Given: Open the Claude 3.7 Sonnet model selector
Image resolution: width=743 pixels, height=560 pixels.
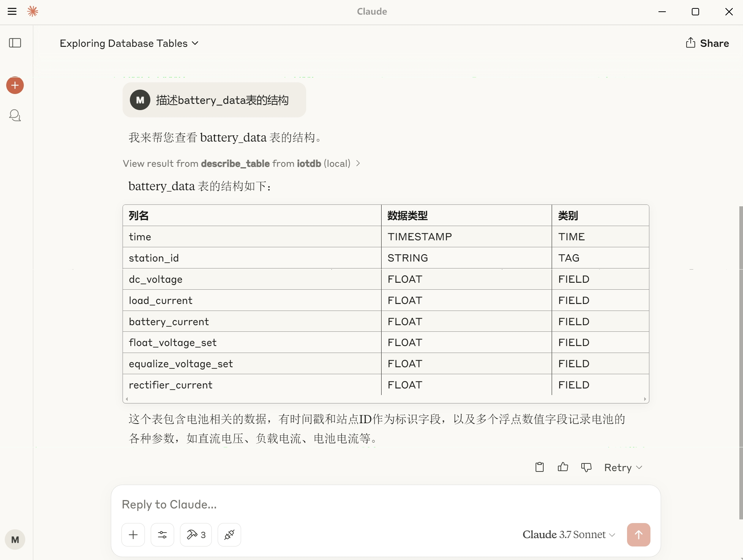Looking at the screenshot, I should (x=568, y=534).
